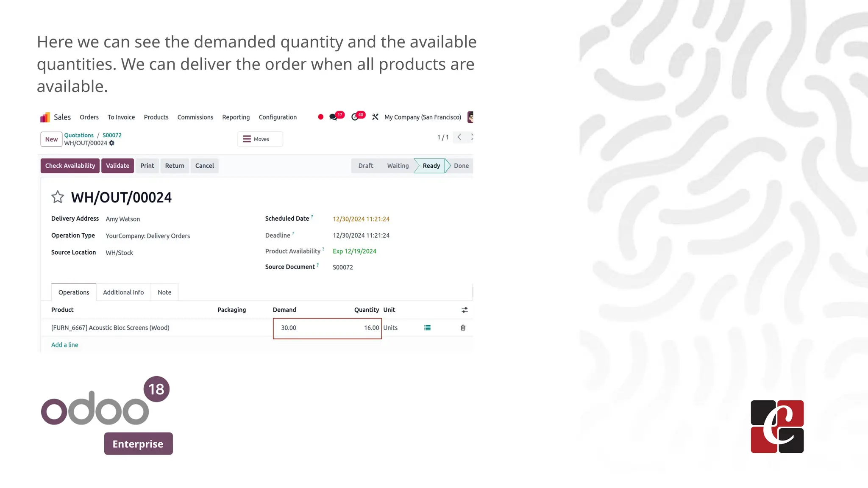
Task: Click Packaging column header
Action: click(x=232, y=310)
